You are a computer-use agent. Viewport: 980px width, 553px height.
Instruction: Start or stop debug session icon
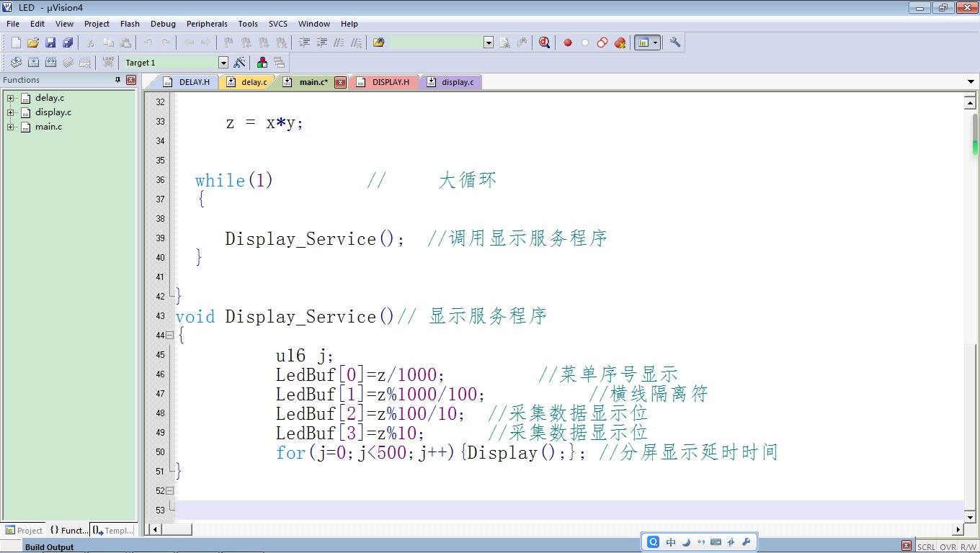[x=544, y=42]
